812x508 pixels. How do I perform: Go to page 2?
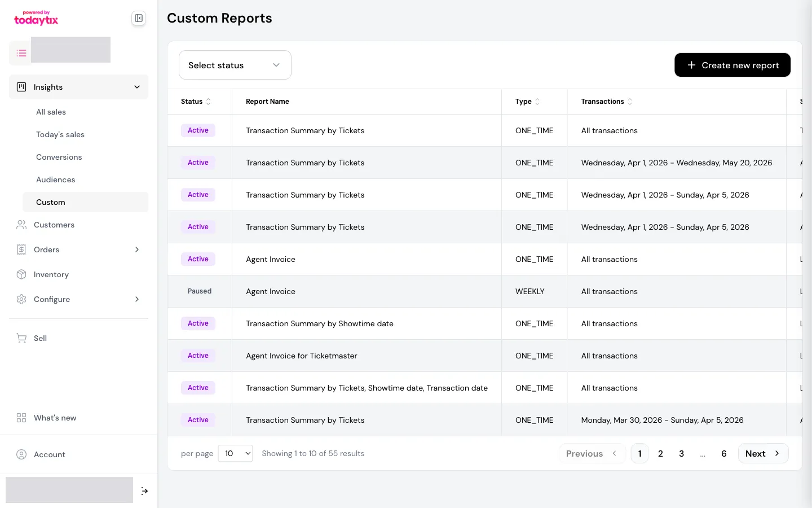coord(660,453)
